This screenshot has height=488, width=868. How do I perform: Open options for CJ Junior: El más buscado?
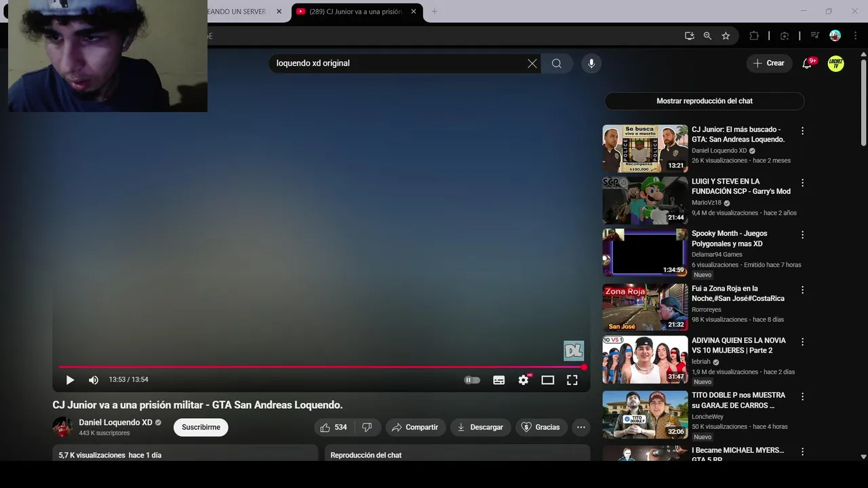coord(803,131)
